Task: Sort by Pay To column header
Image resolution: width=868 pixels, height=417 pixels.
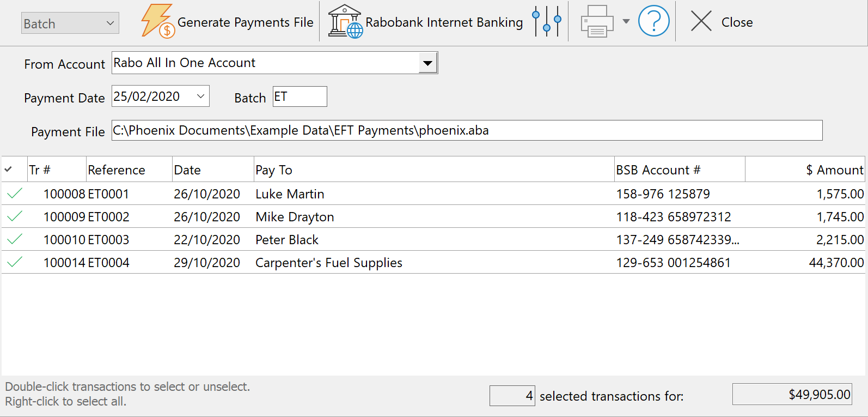Action: 434,170
